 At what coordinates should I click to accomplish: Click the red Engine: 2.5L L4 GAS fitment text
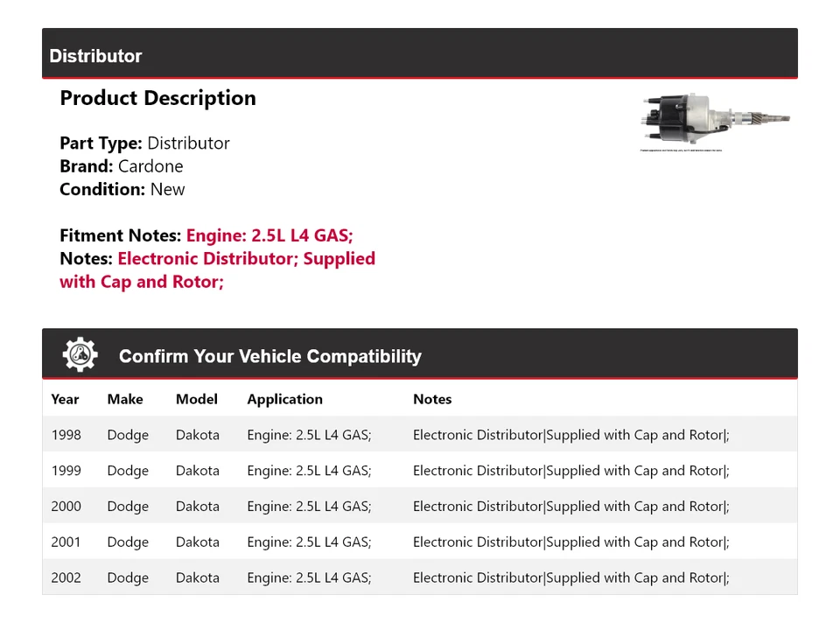pyautogui.click(x=269, y=235)
